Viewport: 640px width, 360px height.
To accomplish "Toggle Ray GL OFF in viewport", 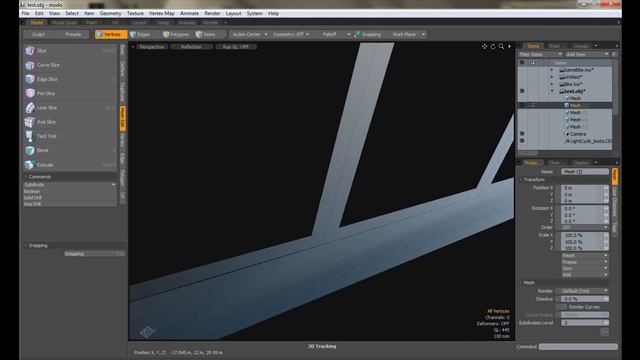I will pyautogui.click(x=236, y=47).
